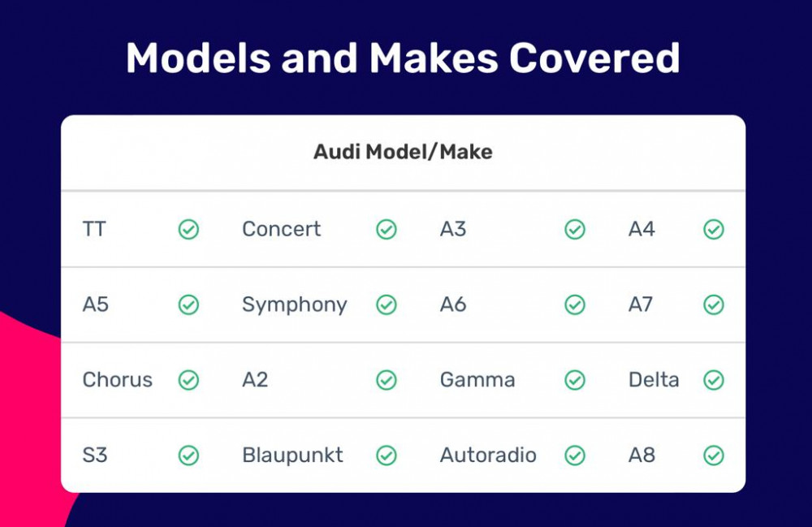Select the green check next to A3
The height and width of the screenshot is (527, 812).
[x=575, y=229]
